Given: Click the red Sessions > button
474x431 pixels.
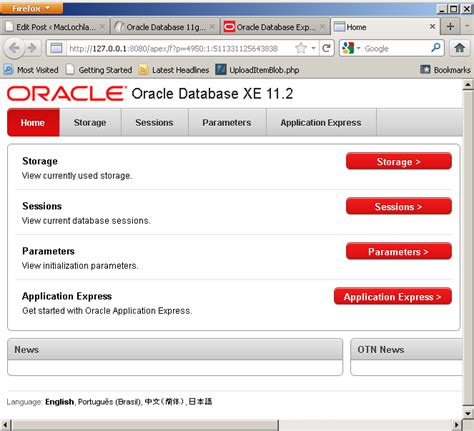Looking at the screenshot, I should click(x=399, y=206).
